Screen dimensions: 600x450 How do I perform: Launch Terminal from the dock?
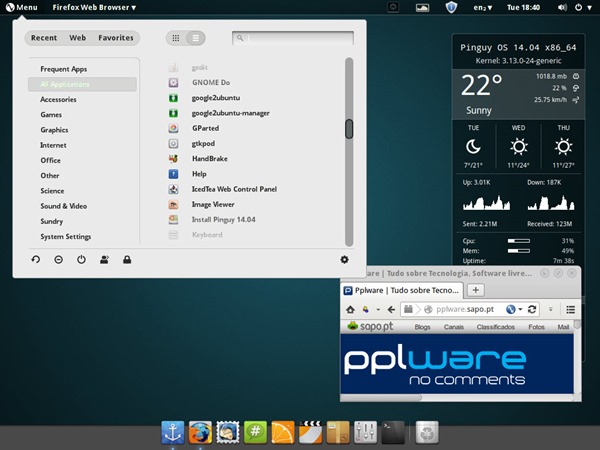[393, 432]
